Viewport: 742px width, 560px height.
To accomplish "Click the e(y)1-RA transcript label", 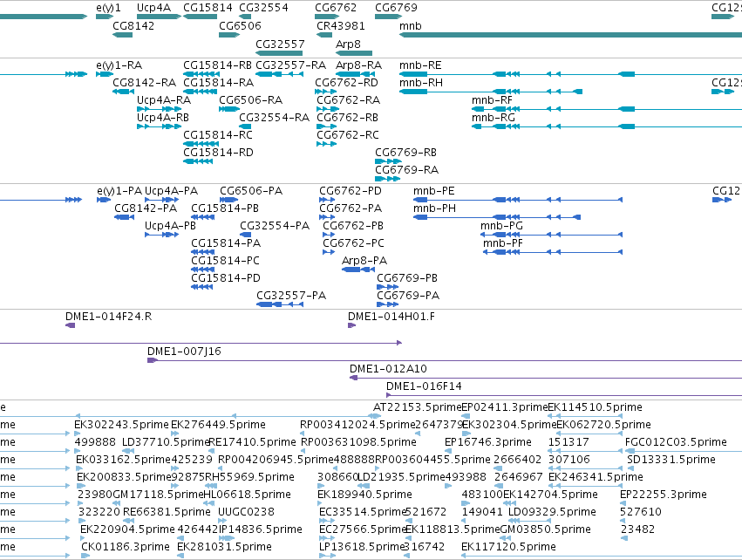I will pyautogui.click(x=119, y=65).
